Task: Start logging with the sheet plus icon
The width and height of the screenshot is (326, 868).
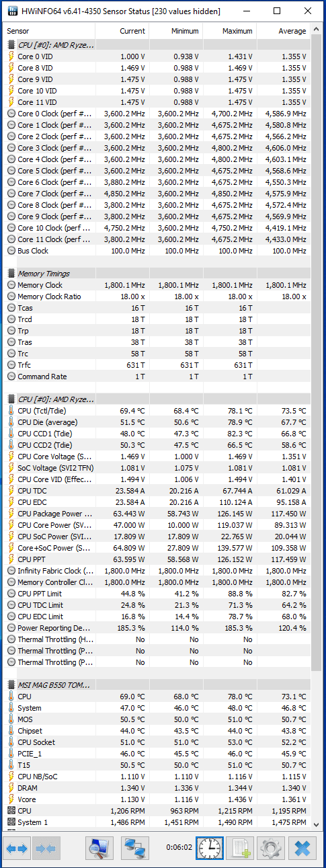Action: [240, 849]
